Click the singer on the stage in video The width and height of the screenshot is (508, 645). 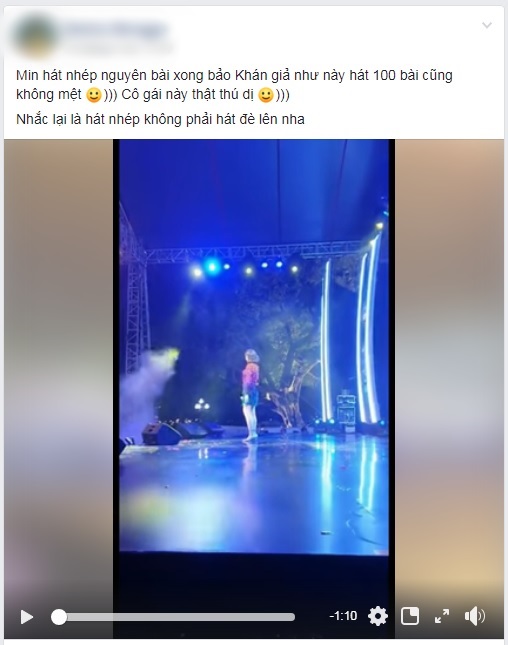(x=251, y=395)
